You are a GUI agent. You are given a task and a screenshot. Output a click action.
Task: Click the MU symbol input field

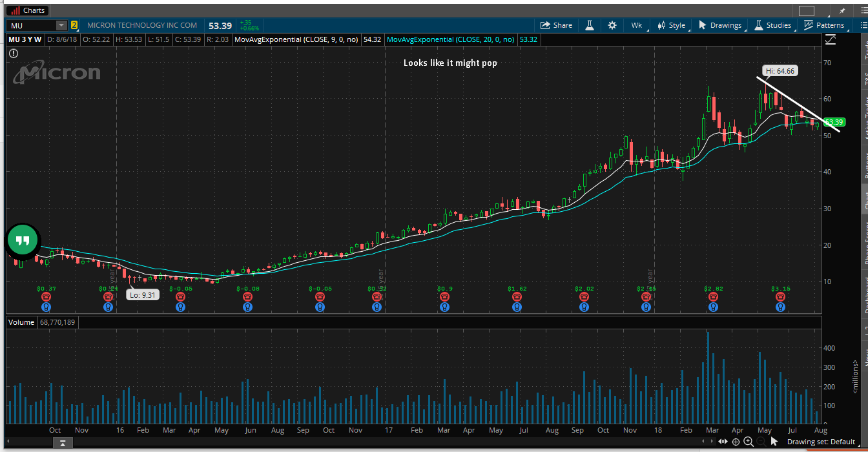point(32,25)
